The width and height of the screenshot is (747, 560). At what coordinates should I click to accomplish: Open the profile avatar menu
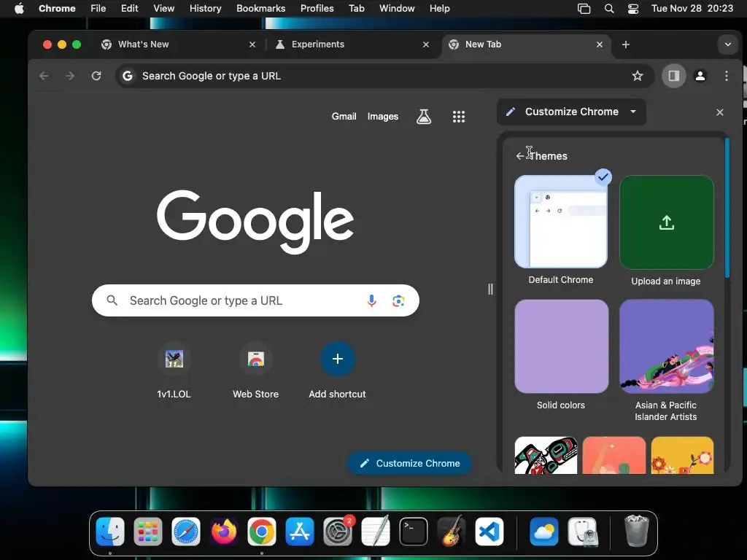point(700,76)
